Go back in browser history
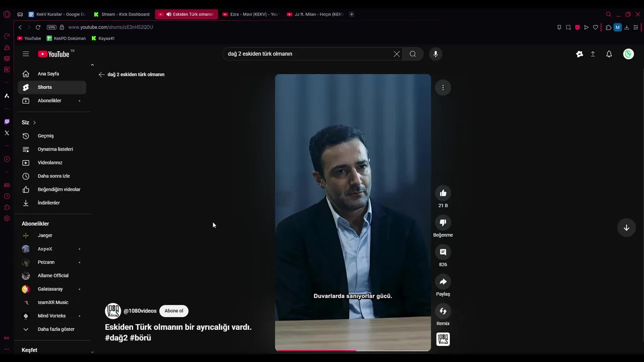644x362 pixels. click(x=20, y=27)
